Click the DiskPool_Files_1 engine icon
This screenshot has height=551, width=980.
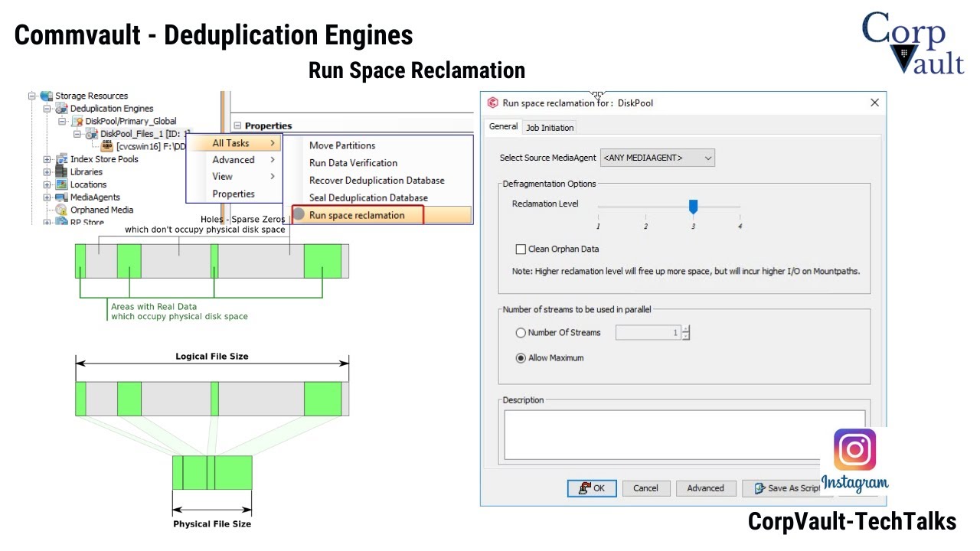click(x=92, y=134)
